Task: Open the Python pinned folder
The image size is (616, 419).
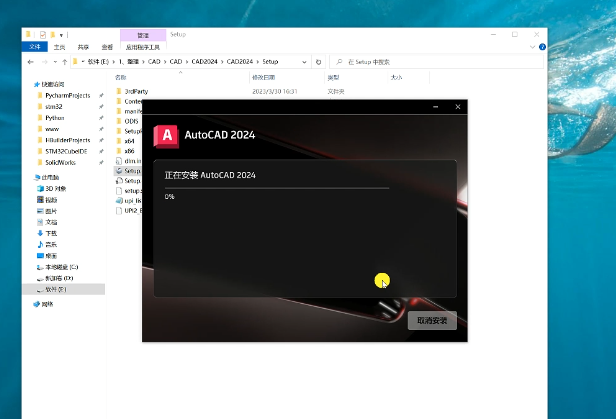Action: coord(55,118)
